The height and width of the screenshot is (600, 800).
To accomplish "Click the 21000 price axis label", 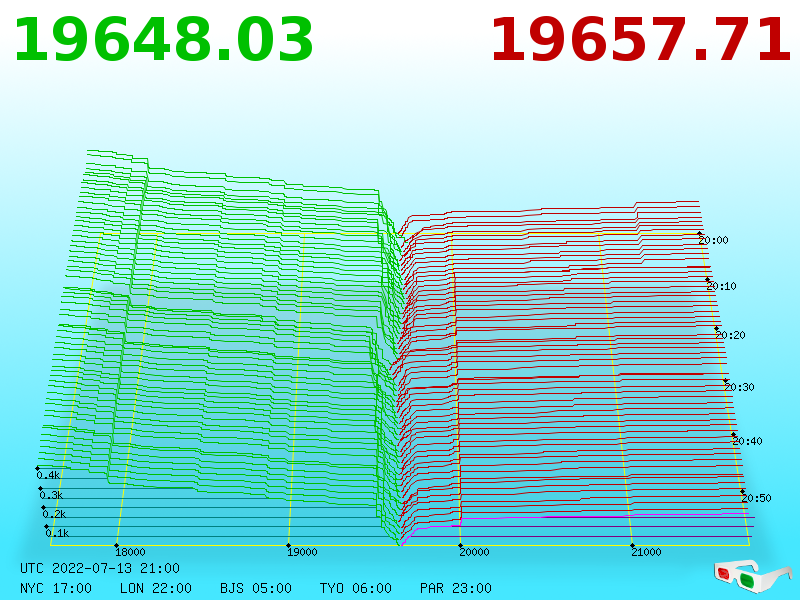I will (x=646, y=552).
